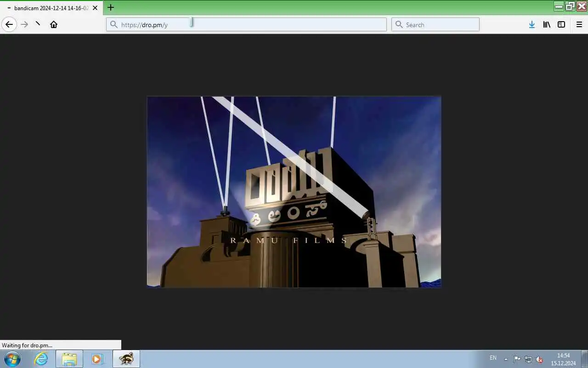Open the clock showing 14:54
Viewport: 588px width, 368px height.
tap(563, 359)
